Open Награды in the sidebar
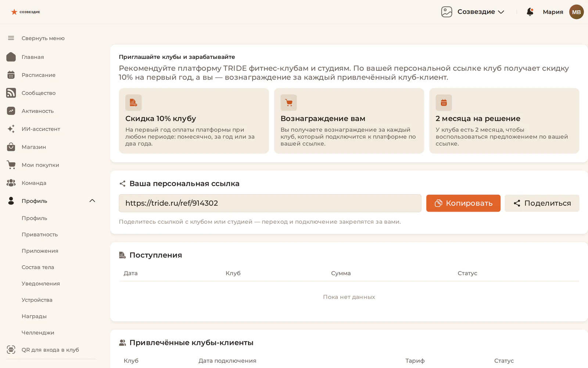Screen dimensions: 588x368 34,316
